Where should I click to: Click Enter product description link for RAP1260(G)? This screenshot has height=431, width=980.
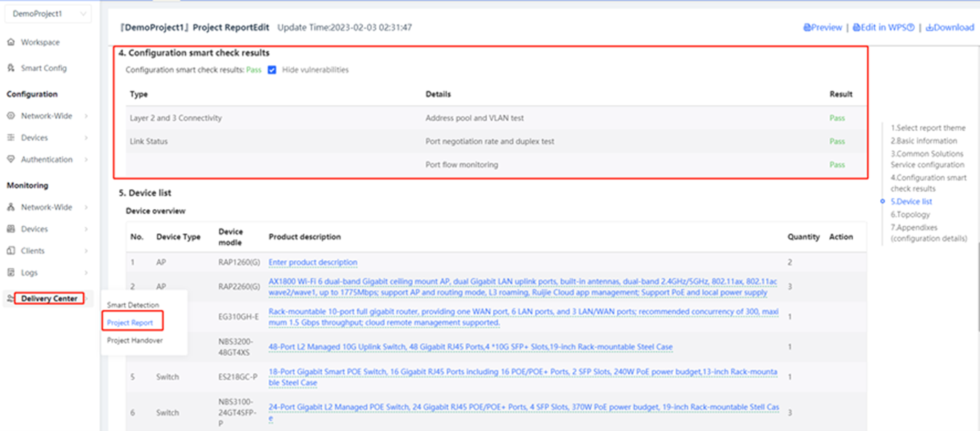[x=313, y=262]
